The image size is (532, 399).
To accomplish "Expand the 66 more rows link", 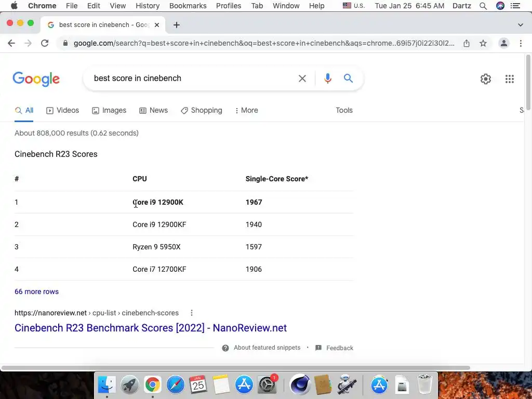I will 37,292.
